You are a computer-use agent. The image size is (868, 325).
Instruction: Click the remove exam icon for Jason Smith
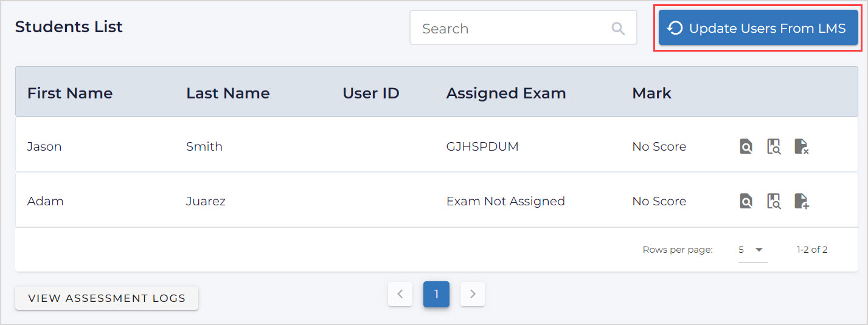click(801, 146)
